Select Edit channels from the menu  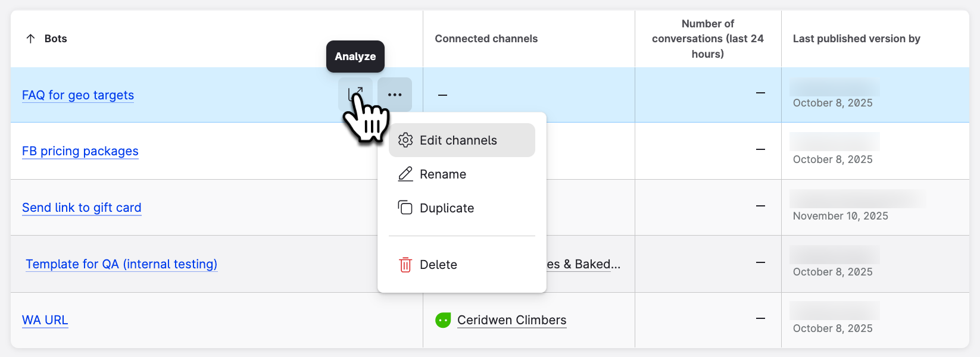(x=458, y=140)
